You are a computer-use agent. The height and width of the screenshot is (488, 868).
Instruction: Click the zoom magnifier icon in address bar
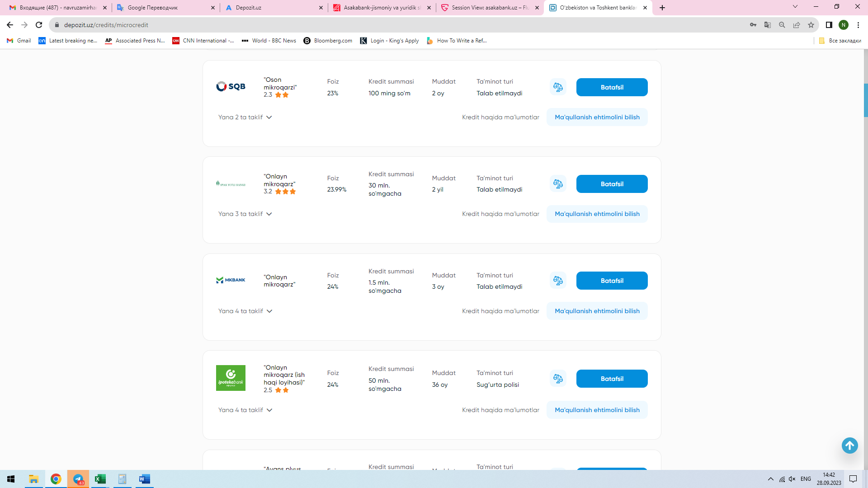click(x=782, y=25)
